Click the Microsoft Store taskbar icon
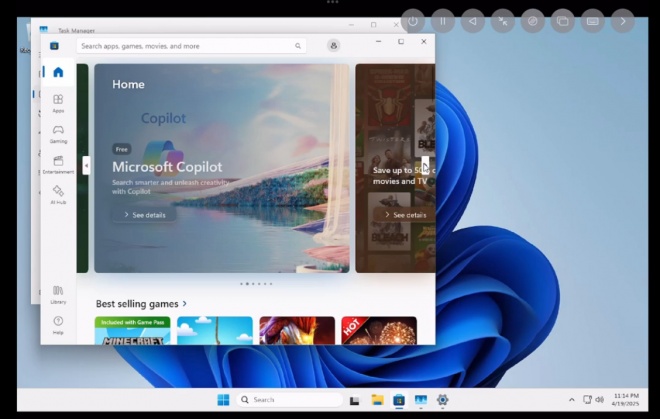660x419 pixels. (x=399, y=400)
